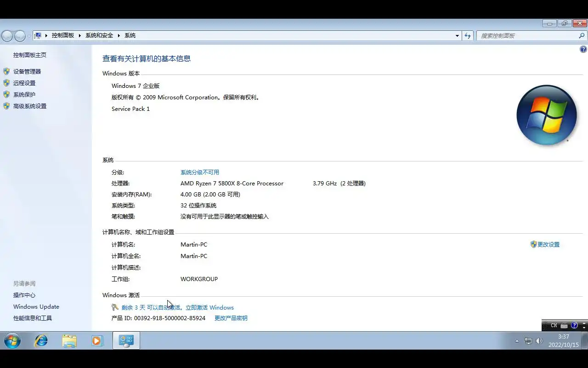Click the volume speaker tray icon
588x368 pixels.
click(539, 341)
